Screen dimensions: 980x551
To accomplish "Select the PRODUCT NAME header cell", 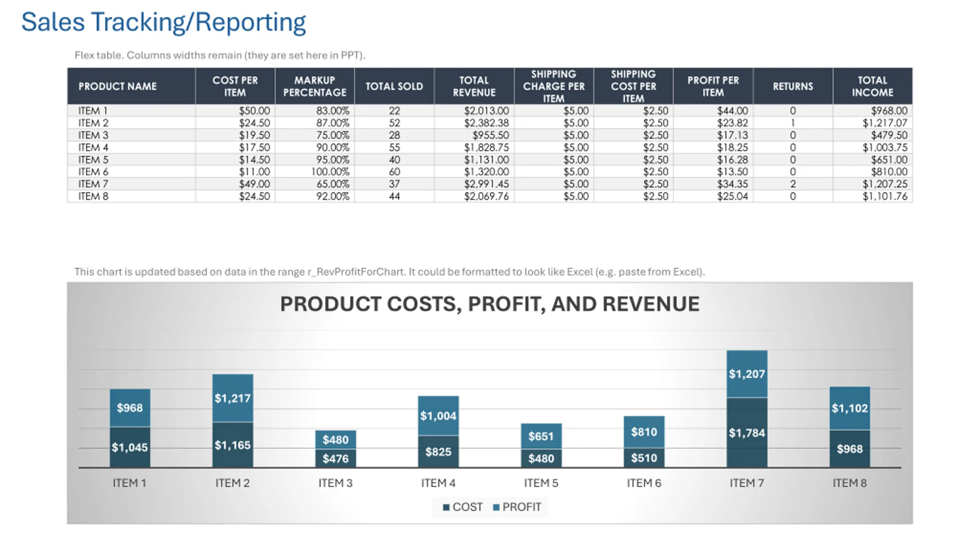I will tap(131, 86).
